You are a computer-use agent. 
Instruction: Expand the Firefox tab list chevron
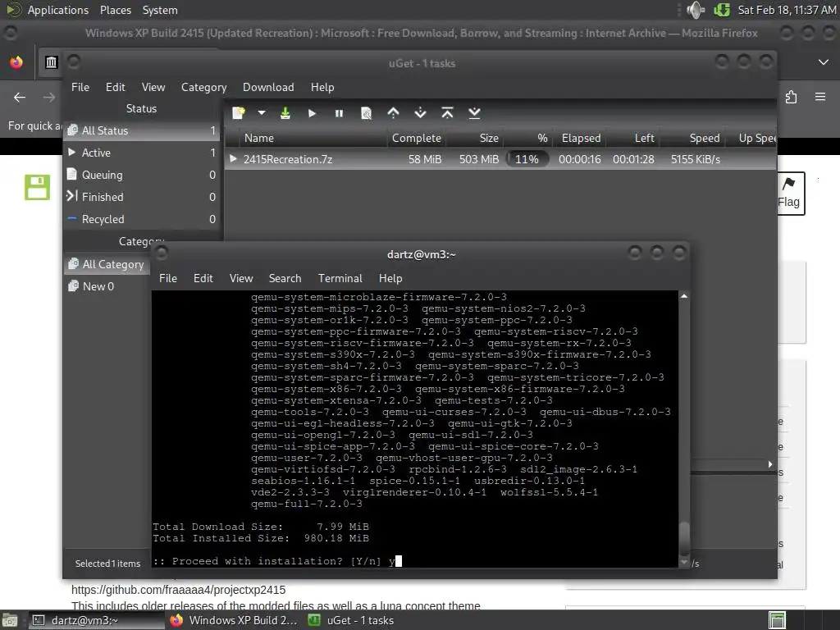[824, 62]
